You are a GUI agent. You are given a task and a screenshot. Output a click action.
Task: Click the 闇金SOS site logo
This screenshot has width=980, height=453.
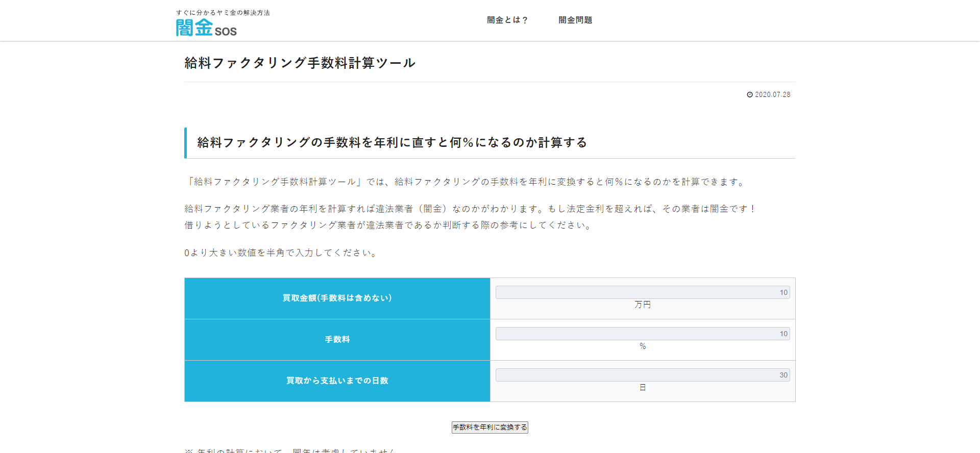coord(206,28)
